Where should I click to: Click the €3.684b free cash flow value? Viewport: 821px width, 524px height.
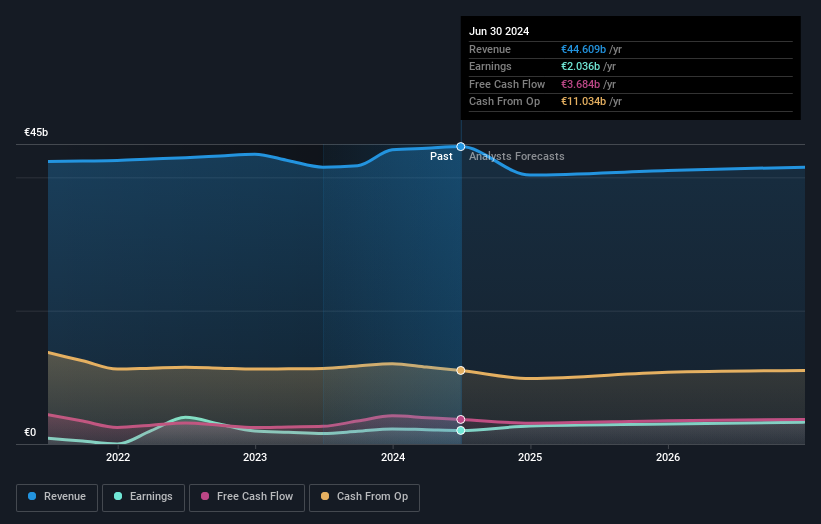[580, 84]
